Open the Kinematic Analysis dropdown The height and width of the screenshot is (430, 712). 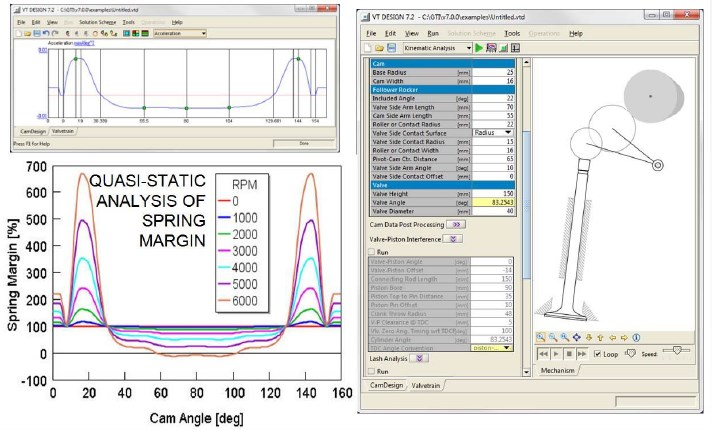click(467, 47)
